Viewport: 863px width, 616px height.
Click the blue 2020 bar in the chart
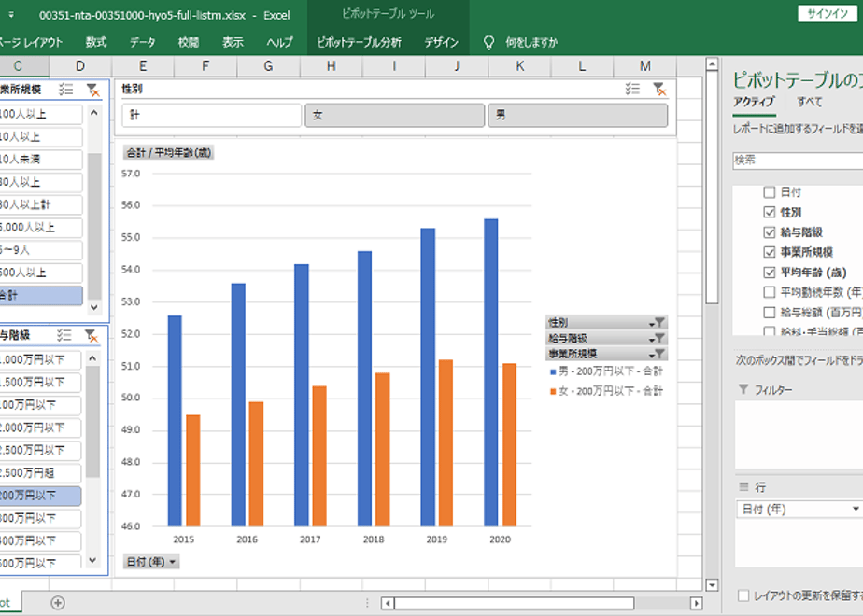coord(491,372)
